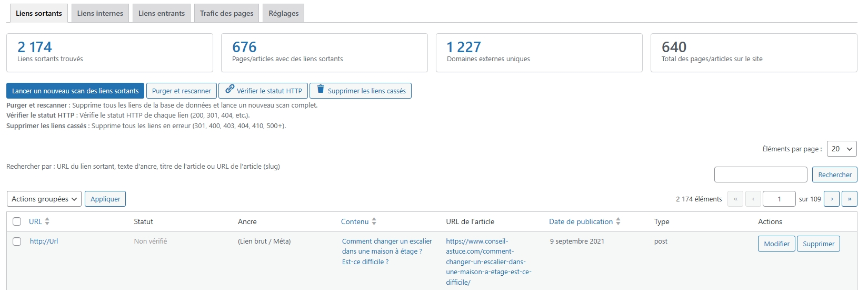
Task: Click the 640 Total des pages card
Action: pyautogui.click(x=754, y=53)
